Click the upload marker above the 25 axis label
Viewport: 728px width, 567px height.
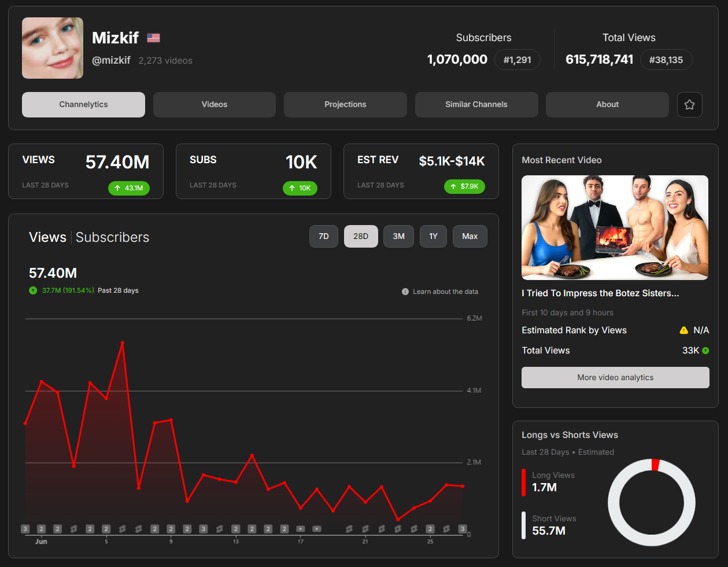(x=430, y=529)
